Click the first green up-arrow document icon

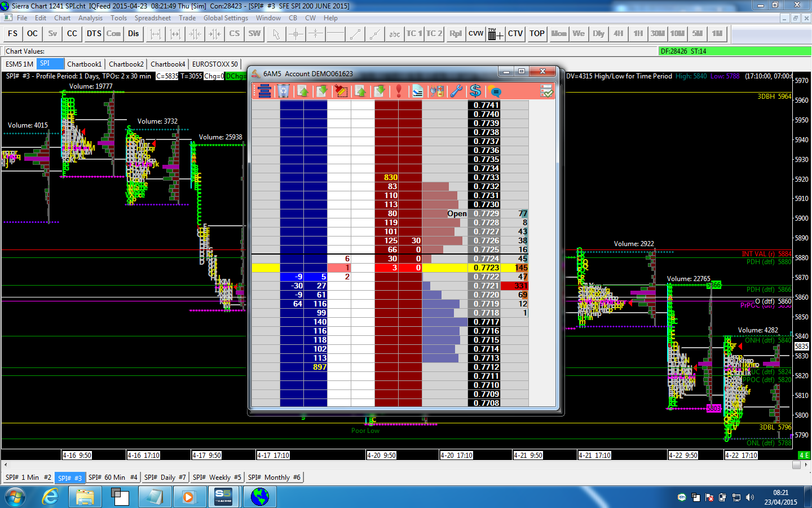tap(303, 91)
